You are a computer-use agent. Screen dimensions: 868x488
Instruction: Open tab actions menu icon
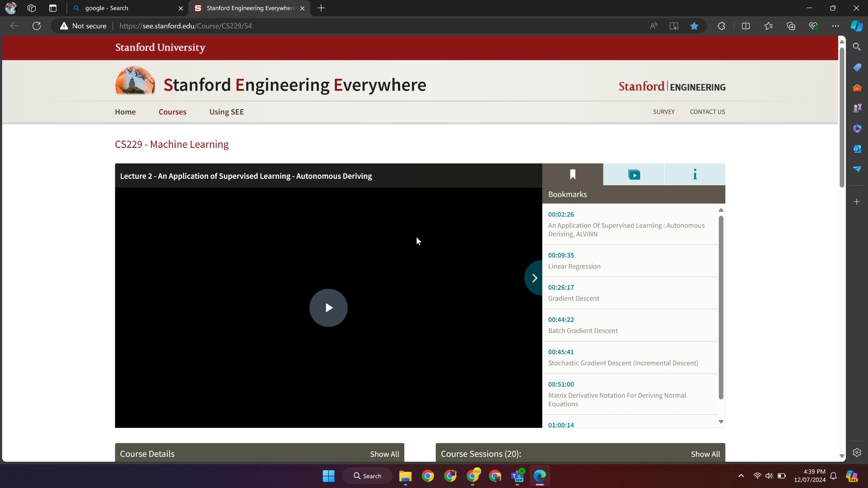coord(53,8)
